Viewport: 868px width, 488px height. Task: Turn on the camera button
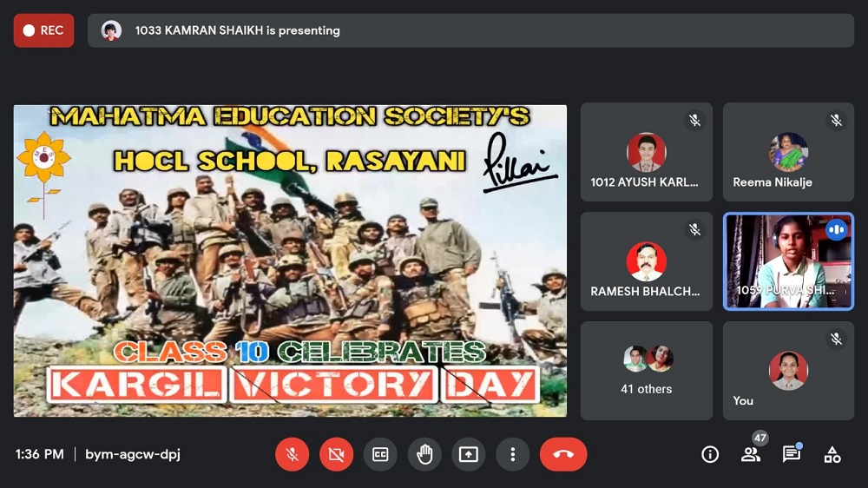(336, 454)
